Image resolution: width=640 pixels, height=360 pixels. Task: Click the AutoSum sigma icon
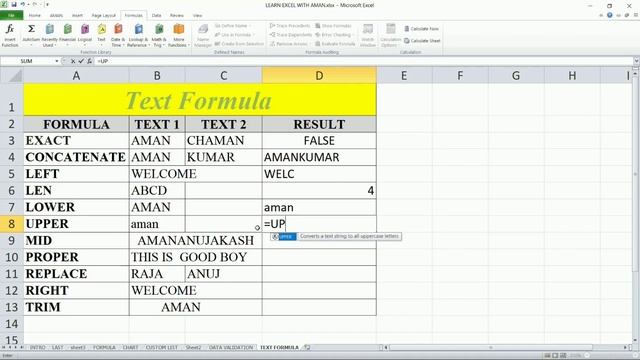(31, 29)
